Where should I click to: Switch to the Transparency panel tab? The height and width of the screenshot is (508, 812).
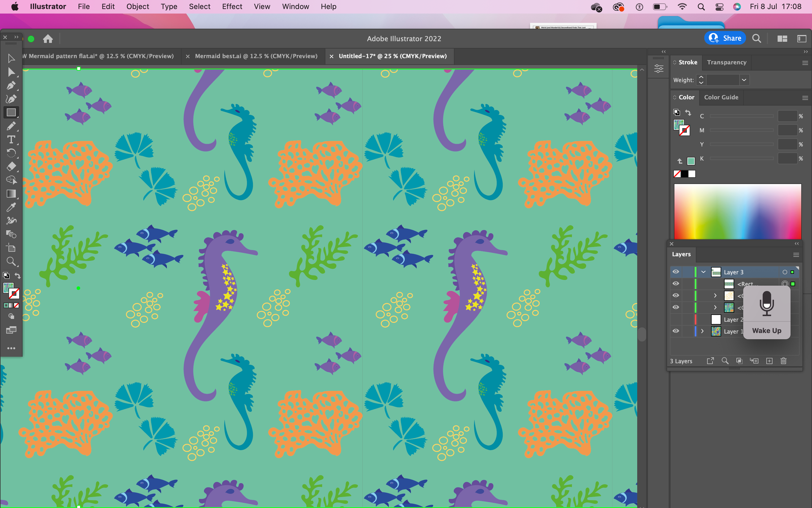click(x=727, y=62)
